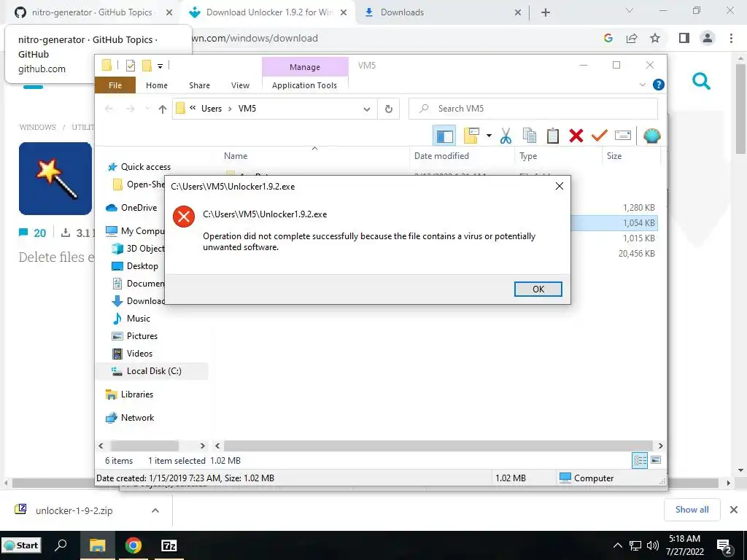The image size is (747, 560).
Task: Select OneDrive in navigation pane
Action: (x=139, y=208)
